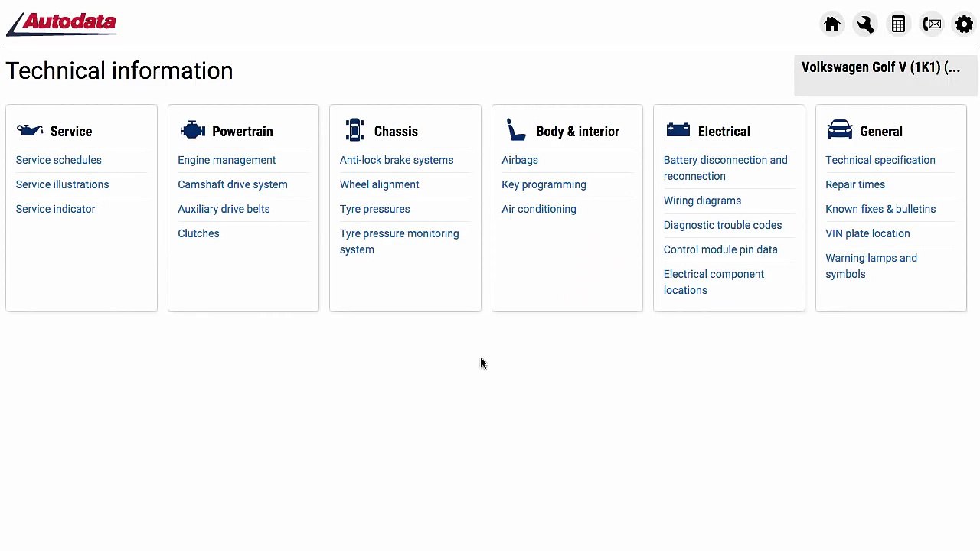Open Known fixes & bulletins
This screenshot has height=551, width=980.
click(880, 209)
